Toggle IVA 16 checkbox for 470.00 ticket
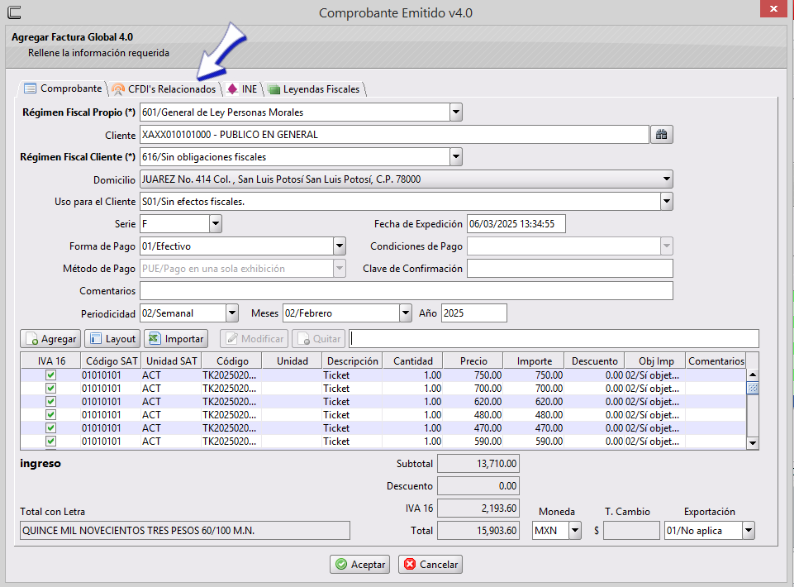Screen dimensions: 794x587 click(x=51, y=428)
